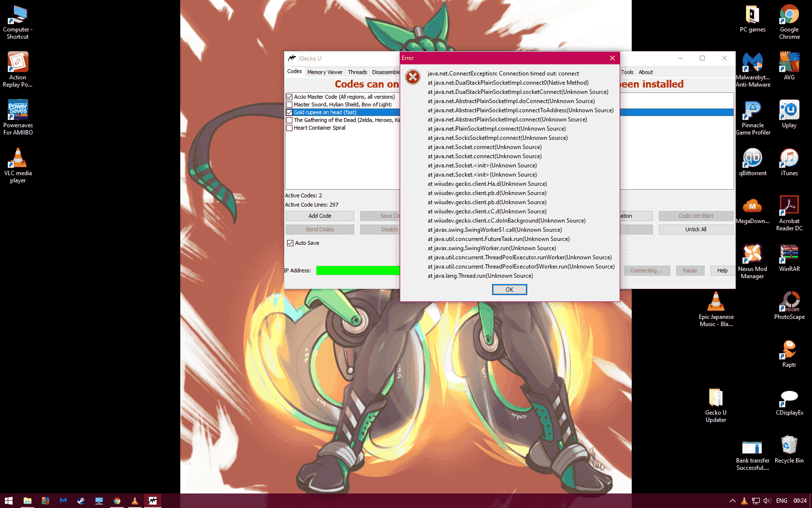The width and height of the screenshot is (812, 508).
Task: Select the WinRAR desktop icon
Action: pyautogui.click(x=789, y=258)
